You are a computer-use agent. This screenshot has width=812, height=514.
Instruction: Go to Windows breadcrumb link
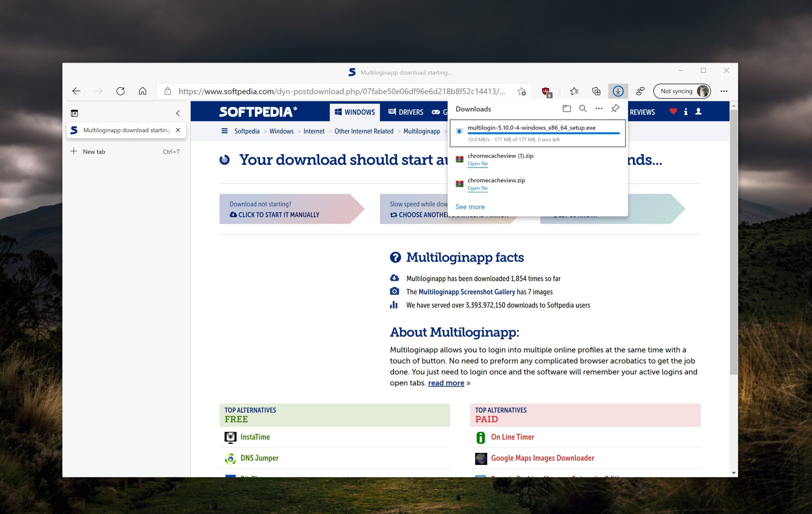point(281,131)
